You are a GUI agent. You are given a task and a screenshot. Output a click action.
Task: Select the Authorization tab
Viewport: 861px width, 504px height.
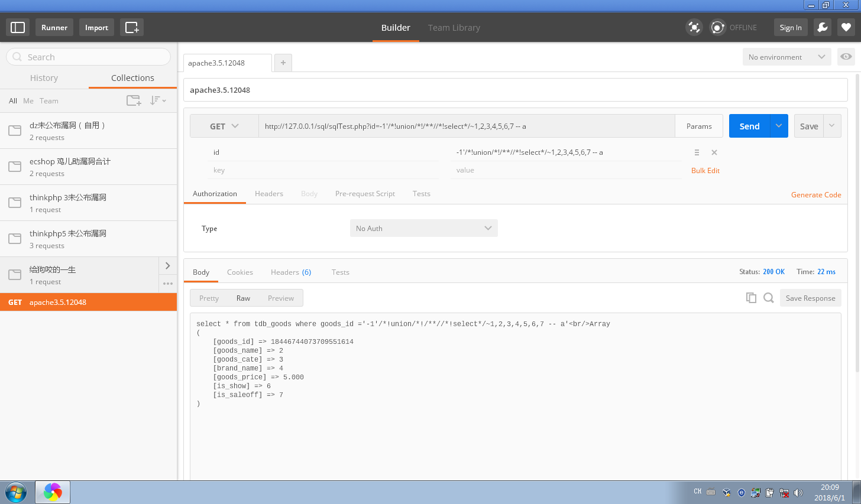tap(215, 194)
